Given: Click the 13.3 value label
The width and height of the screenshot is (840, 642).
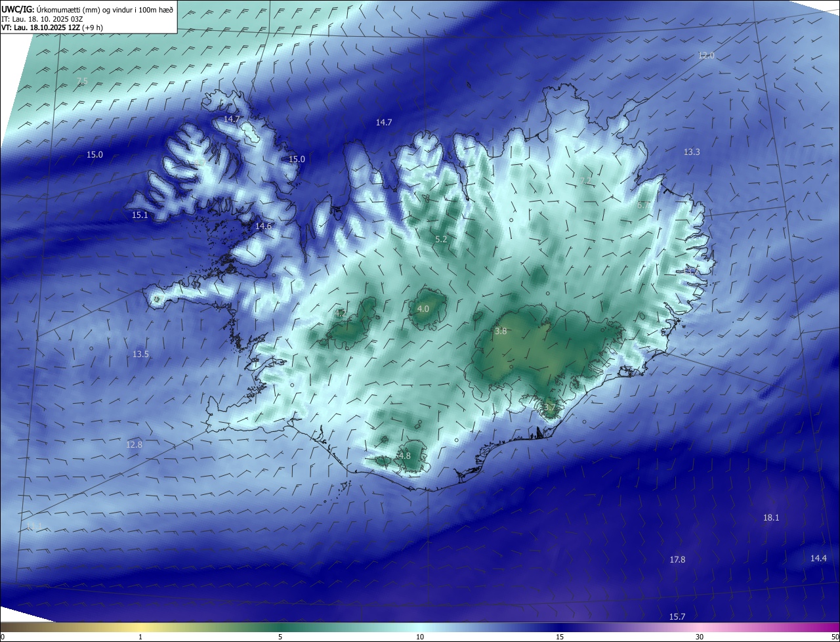Looking at the screenshot, I should [x=692, y=152].
